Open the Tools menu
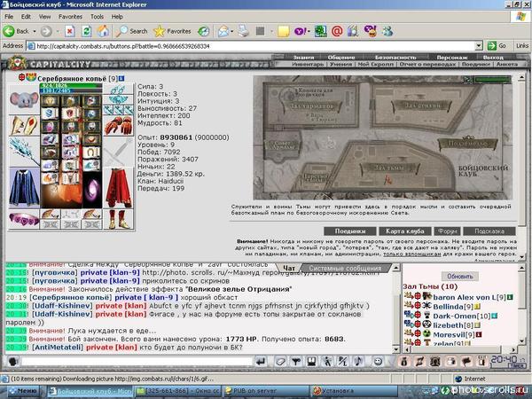Viewport: 532px width, 399px height. pyautogui.click(x=96, y=16)
